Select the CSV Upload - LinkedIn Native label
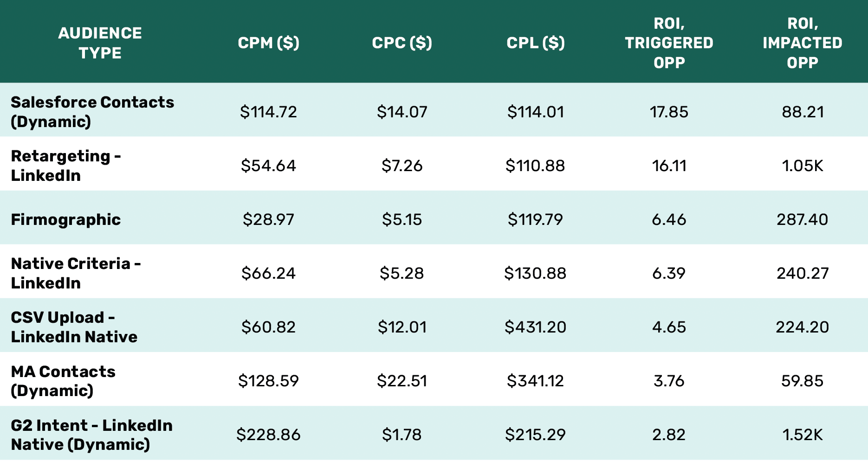 74,327
